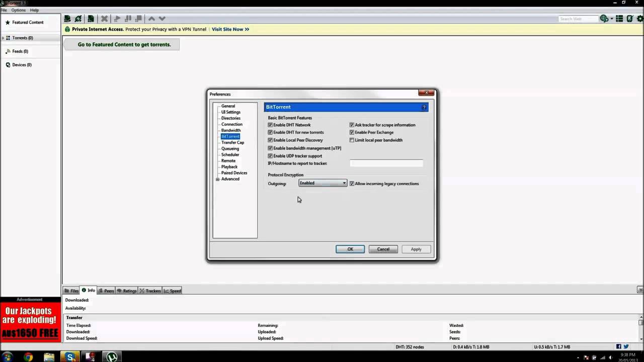Toggle Enable DHT for new torrents
The width and height of the screenshot is (644, 362).
[270, 132]
